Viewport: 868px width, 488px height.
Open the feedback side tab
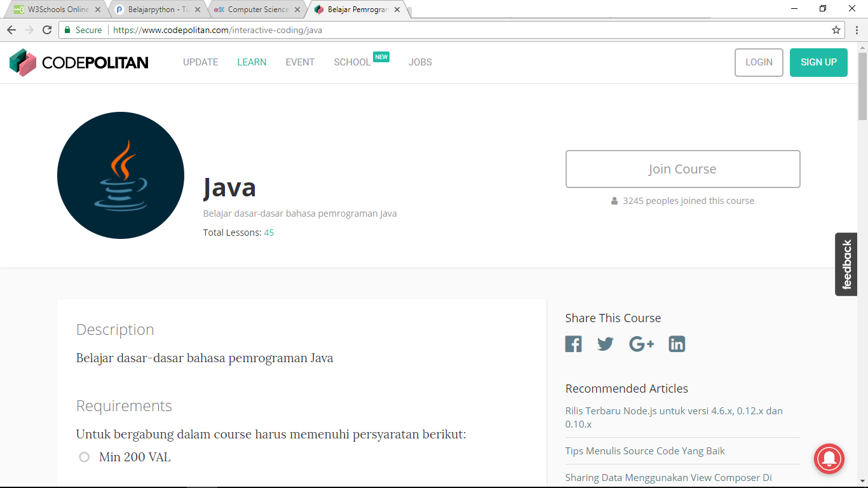pos(846,264)
